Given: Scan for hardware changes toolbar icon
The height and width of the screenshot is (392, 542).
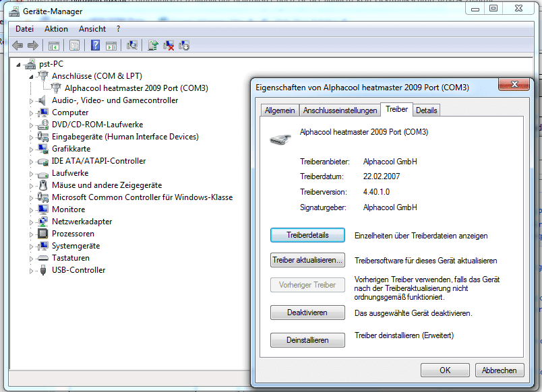Looking at the screenshot, I should [132, 45].
